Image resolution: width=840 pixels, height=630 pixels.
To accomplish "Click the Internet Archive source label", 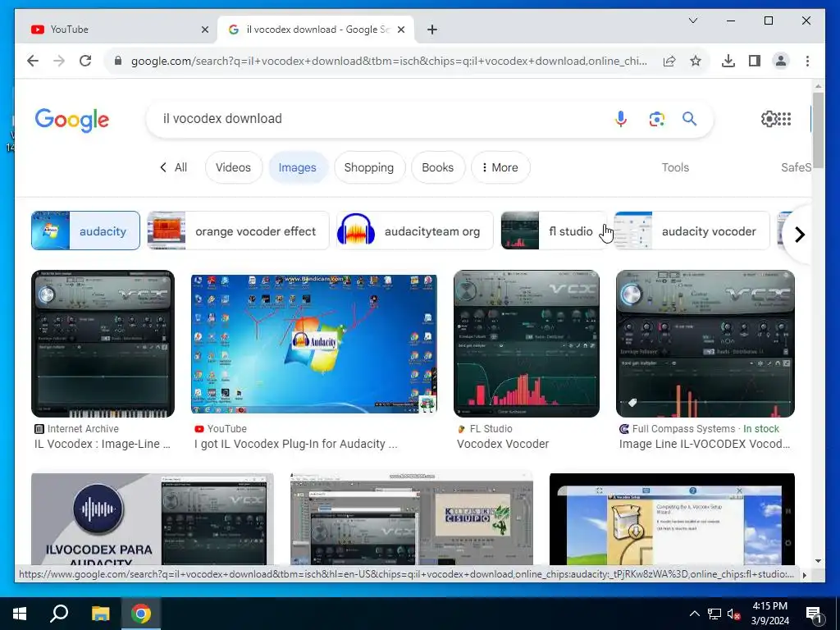I will point(83,429).
